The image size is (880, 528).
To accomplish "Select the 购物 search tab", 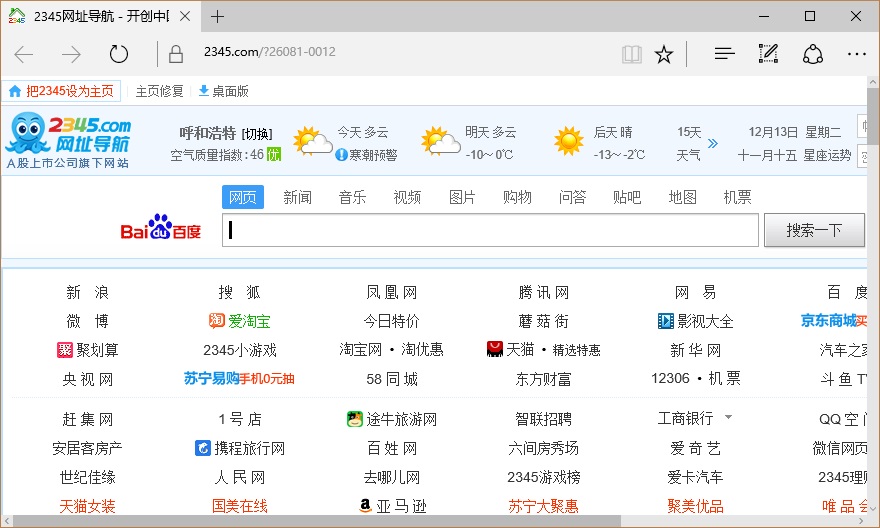I will pyautogui.click(x=517, y=197).
